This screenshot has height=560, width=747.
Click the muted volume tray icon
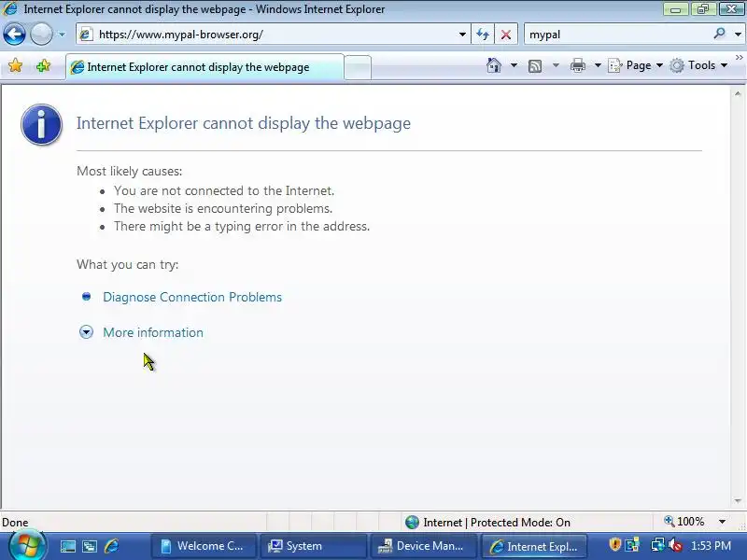point(674,545)
